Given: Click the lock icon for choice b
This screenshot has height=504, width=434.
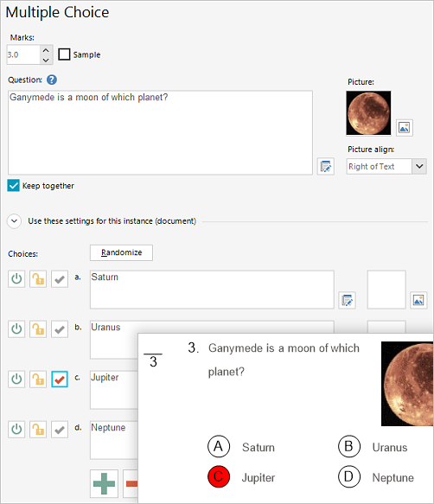Looking at the screenshot, I should (x=38, y=329).
